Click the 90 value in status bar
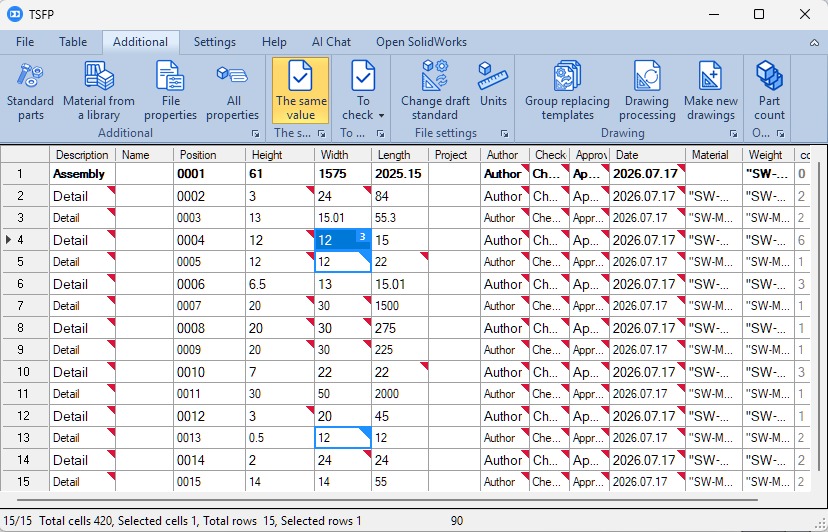828x532 pixels. tap(457, 521)
